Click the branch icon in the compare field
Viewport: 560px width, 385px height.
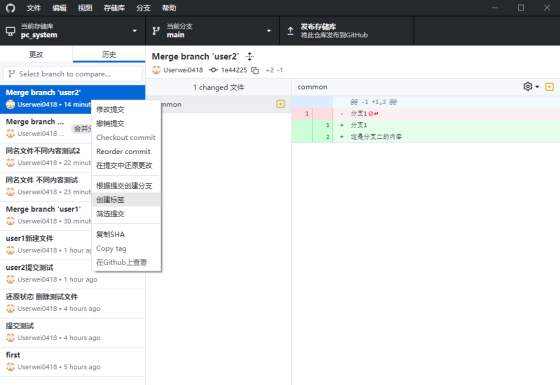(x=12, y=74)
